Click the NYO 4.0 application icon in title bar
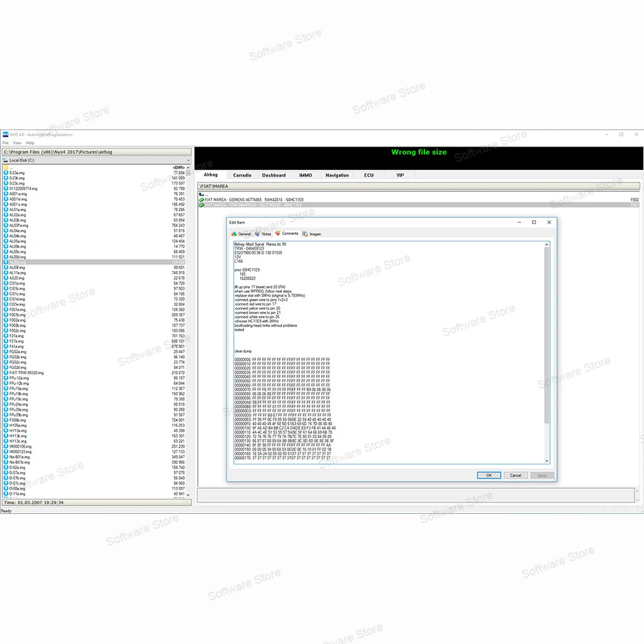 click(x=5, y=135)
